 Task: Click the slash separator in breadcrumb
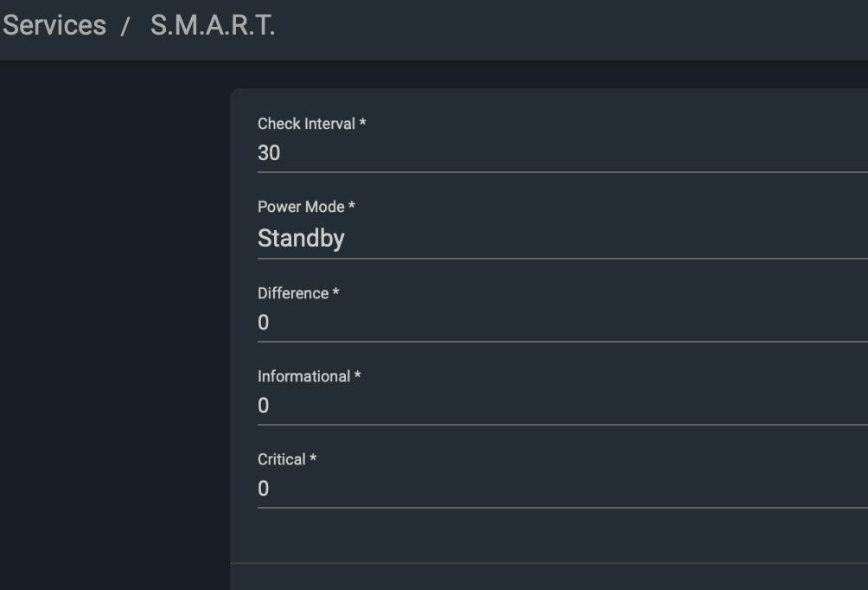[x=125, y=26]
